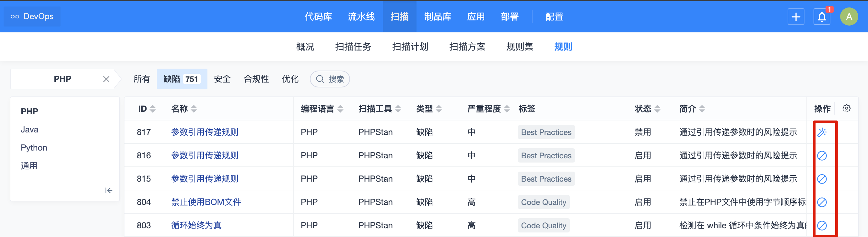Click PHPStan cell in row 816
The width and height of the screenshot is (868, 237).
pos(375,155)
